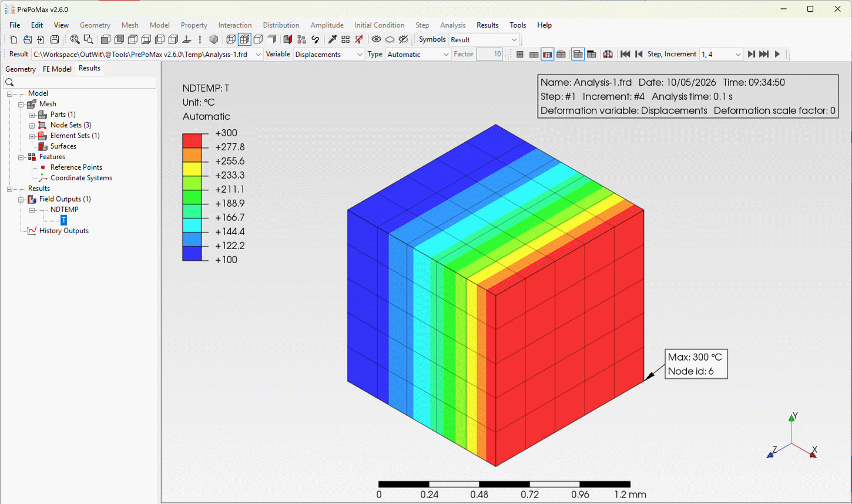The image size is (852, 504).
Task: Enable undeformed mesh display icon
Action: click(x=520, y=54)
